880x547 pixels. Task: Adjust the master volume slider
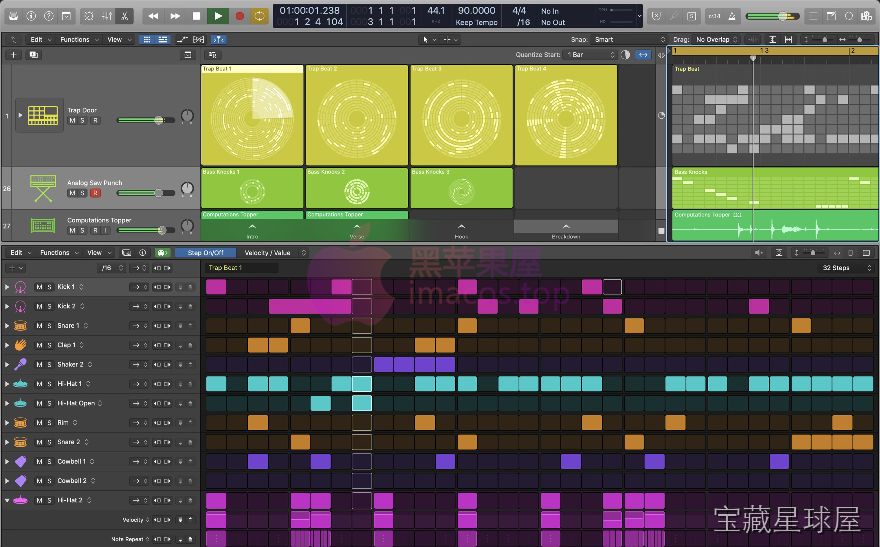click(772, 16)
